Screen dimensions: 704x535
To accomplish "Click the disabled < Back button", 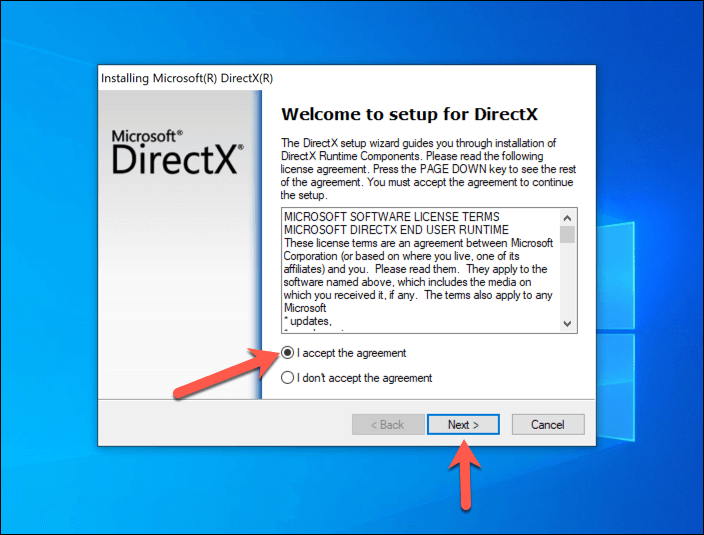I will pos(388,425).
